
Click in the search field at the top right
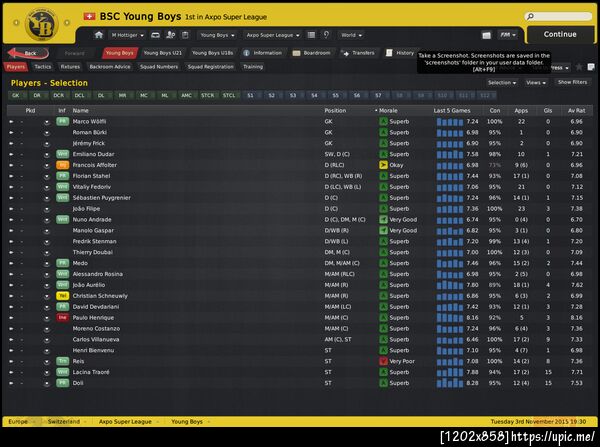(x=559, y=16)
